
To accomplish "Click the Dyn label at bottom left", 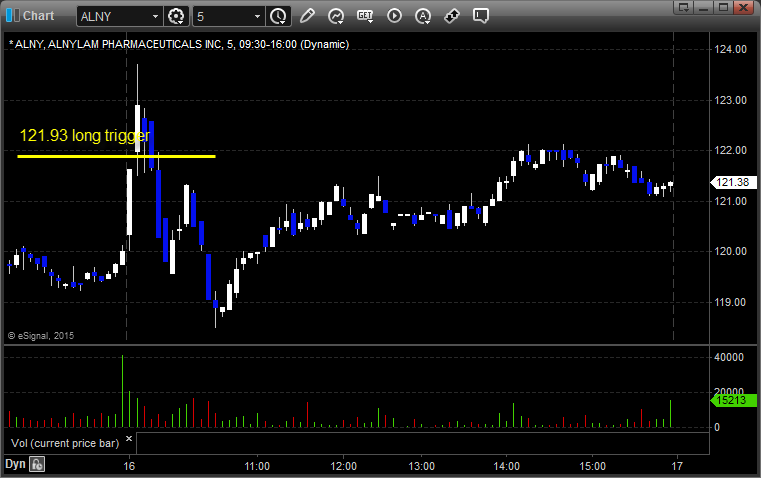I will 15,464.
